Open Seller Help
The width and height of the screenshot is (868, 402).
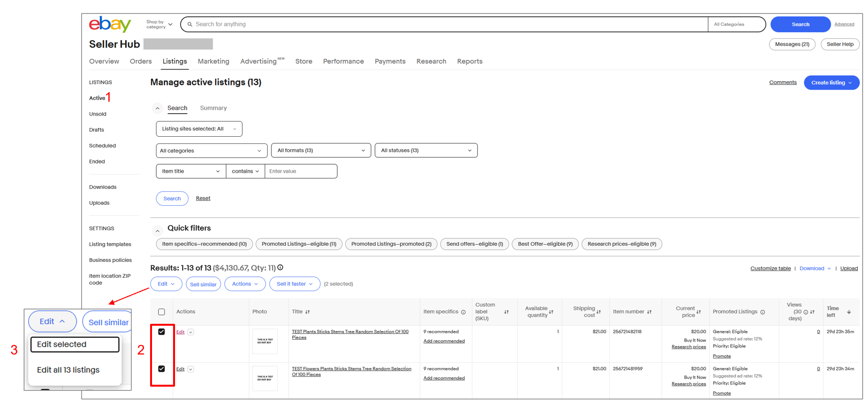click(x=840, y=44)
